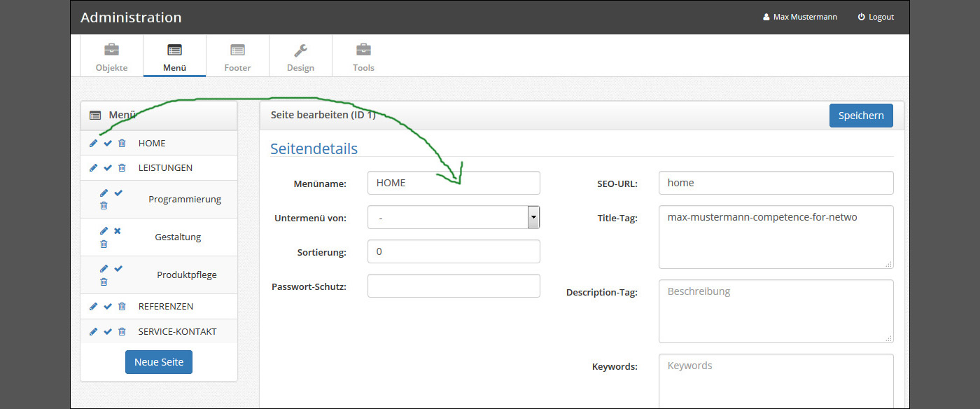This screenshot has height=409, width=980.
Task: Click the trash icon for Programmierung
Action: point(104,205)
